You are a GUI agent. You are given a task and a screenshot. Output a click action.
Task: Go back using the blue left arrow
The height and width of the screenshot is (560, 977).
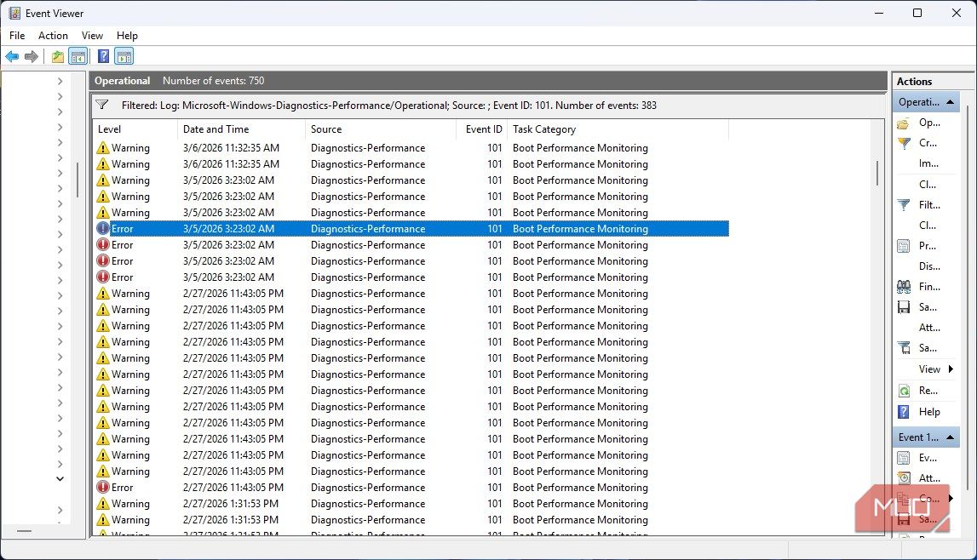pyautogui.click(x=12, y=57)
